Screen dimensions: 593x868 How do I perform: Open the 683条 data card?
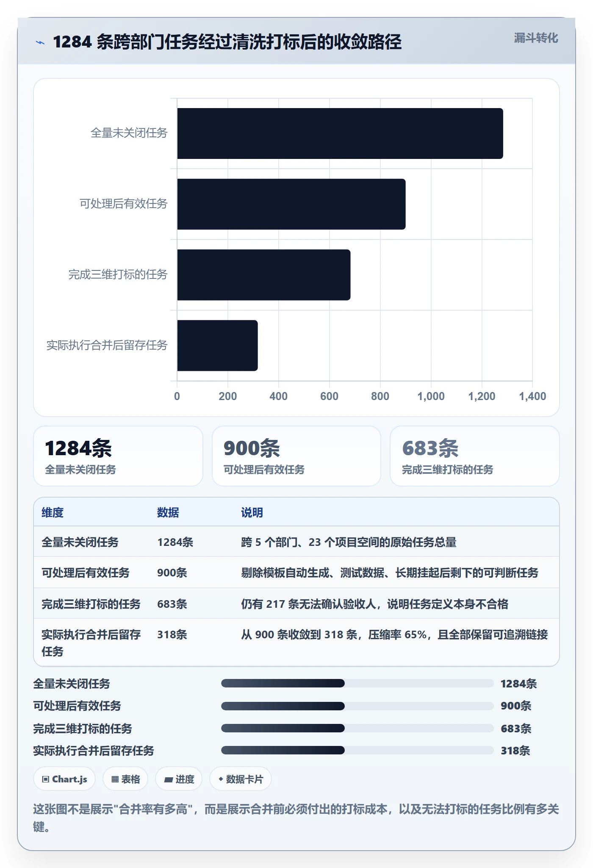point(475,456)
